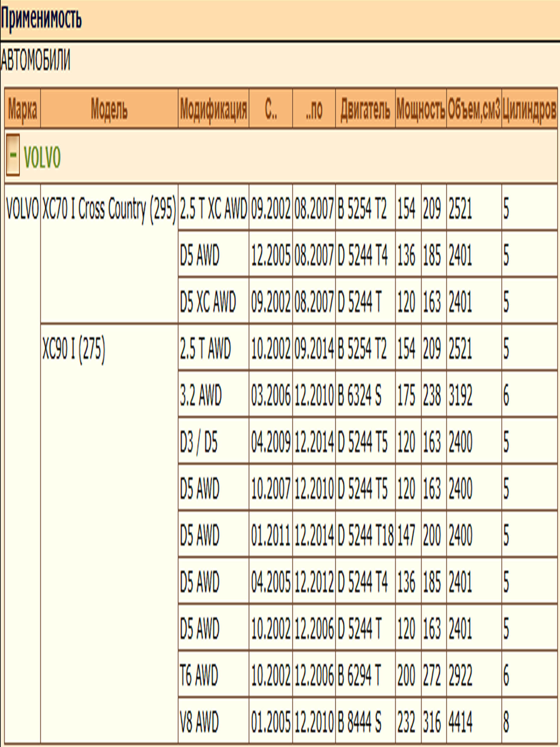Image resolution: width=560 pixels, height=747 pixels.
Task: Click the T6 AWD modification row
Action: pos(199,675)
